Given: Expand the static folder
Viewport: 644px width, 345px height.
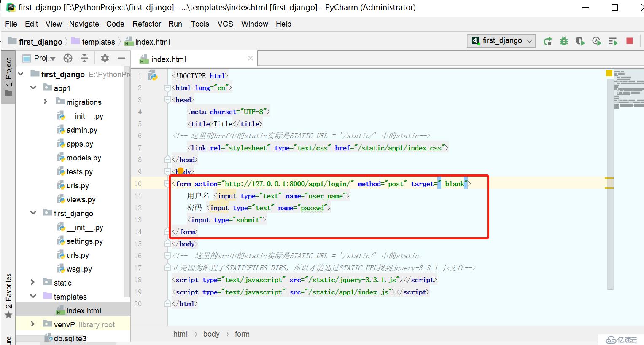Looking at the screenshot, I should 33,283.
